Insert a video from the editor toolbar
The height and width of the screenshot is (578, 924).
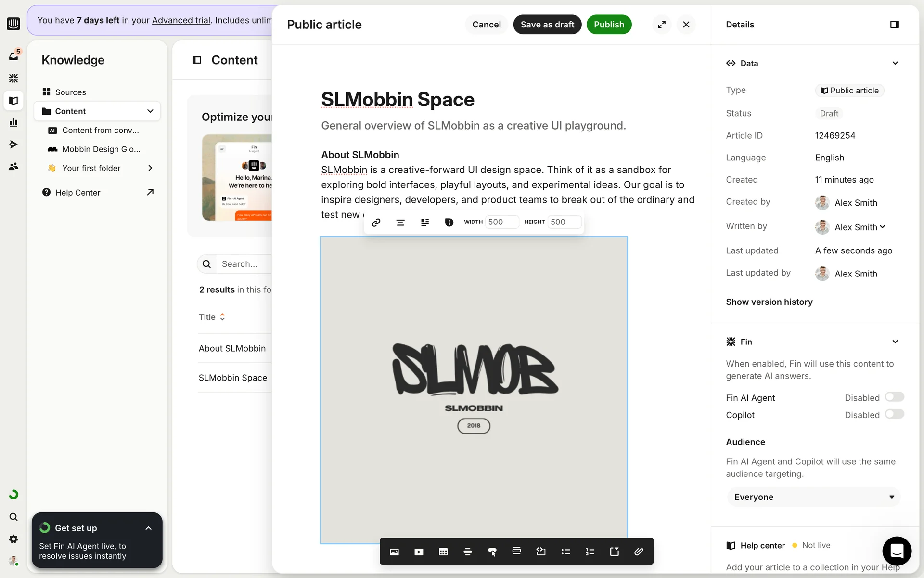click(419, 552)
